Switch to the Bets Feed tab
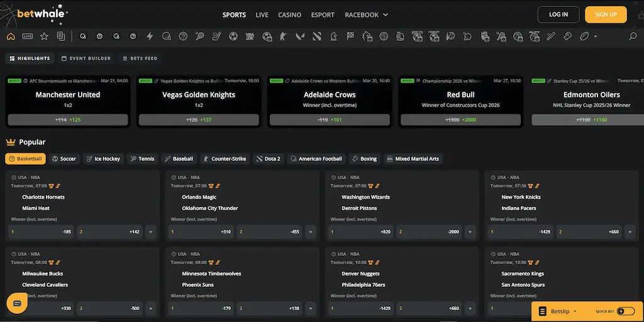Screen dimensions: 644x322 click(x=140, y=58)
